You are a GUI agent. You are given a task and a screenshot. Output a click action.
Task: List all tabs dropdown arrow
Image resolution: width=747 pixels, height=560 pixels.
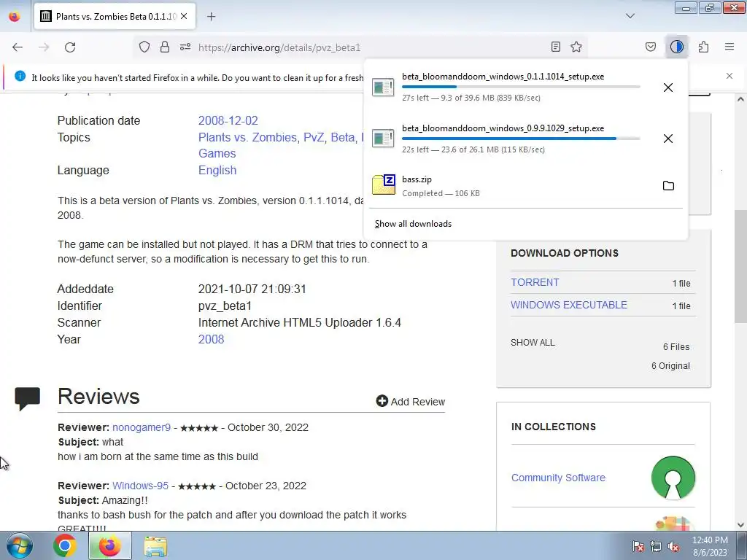click(x=630, y=16)
